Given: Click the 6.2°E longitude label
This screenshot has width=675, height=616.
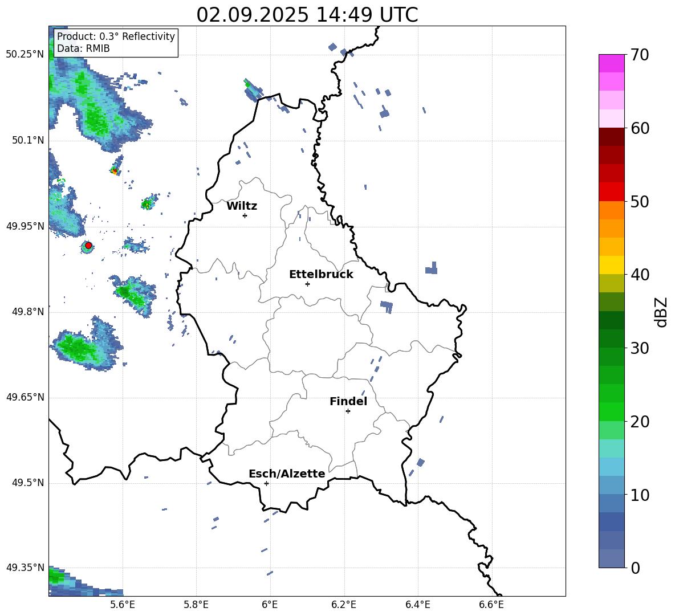Looking at the screenshot, I should 344,605.
